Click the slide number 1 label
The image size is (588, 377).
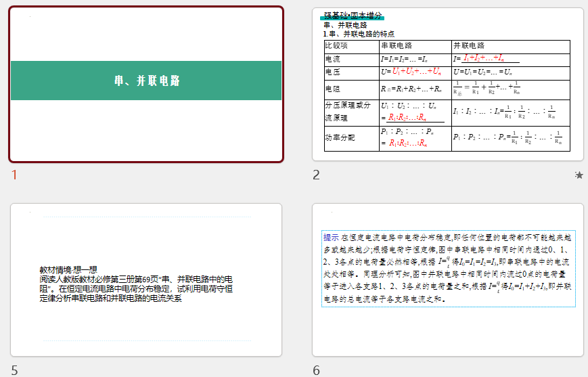(x=14, y=176)
